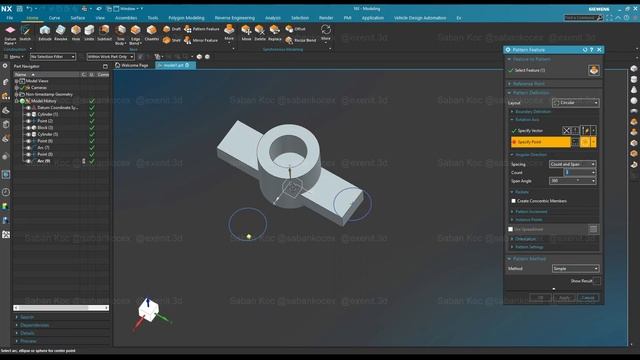Toggle visibility of Arc (7)
This screenshot has height=360, width=640.
pyautogui.click(x=28, y=148)
